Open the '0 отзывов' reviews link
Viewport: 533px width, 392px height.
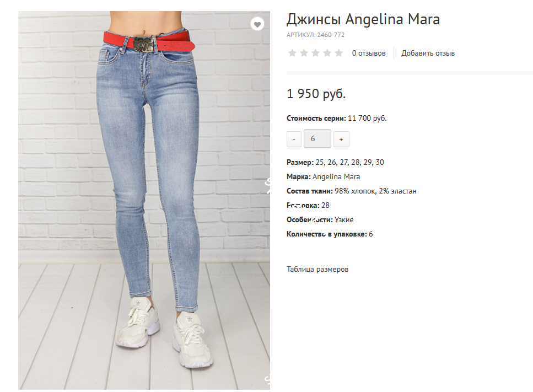click(369, 53)
